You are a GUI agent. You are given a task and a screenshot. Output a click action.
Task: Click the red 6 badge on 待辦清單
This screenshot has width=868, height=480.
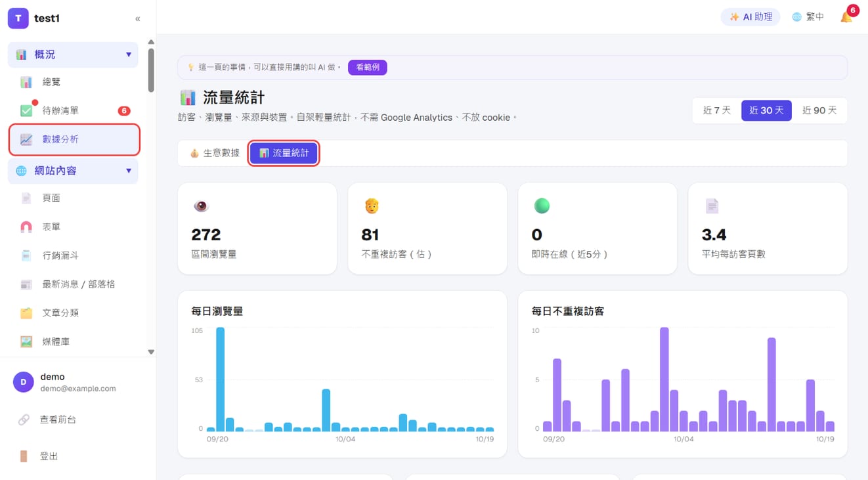[124, 110]
